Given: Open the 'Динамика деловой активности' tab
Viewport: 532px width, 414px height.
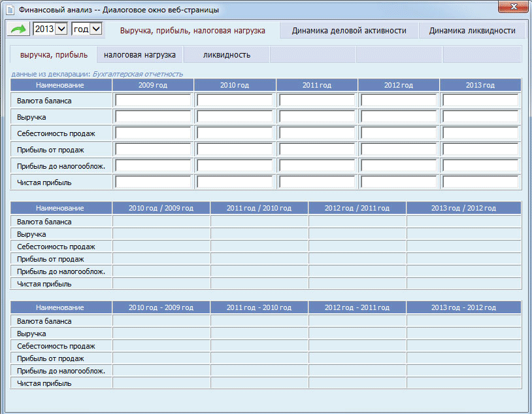Looking at the screenshot, I should point(349,31).
